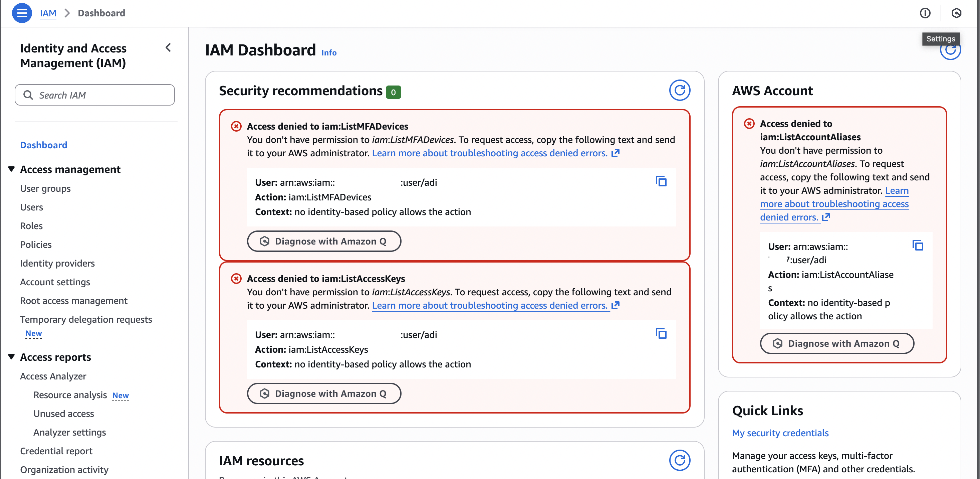Click the magnifier icon in IAM search
This screenshot has height=479, width=980.
pos(28,95)
